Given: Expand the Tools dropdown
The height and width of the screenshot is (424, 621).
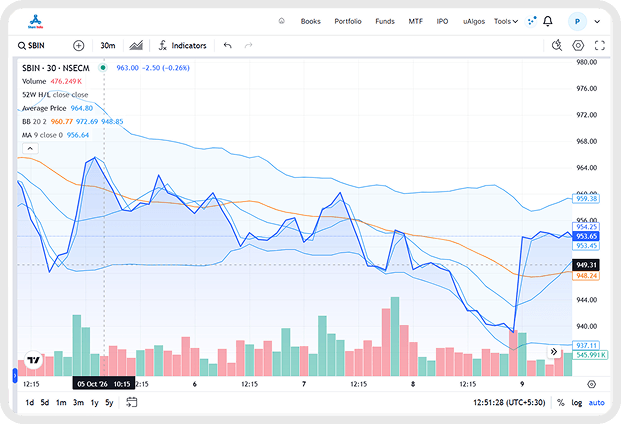Looking at the screenshot, I should pyautogui.click(x=506, y=21).
